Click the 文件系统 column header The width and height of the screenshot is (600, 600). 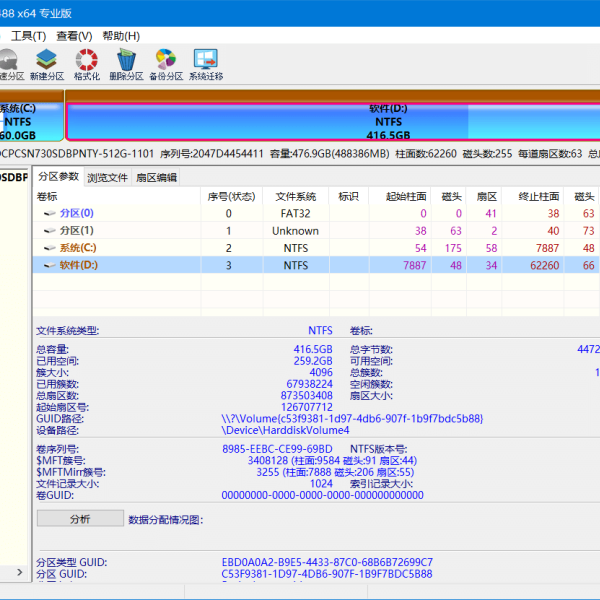(x=296, y=196)
